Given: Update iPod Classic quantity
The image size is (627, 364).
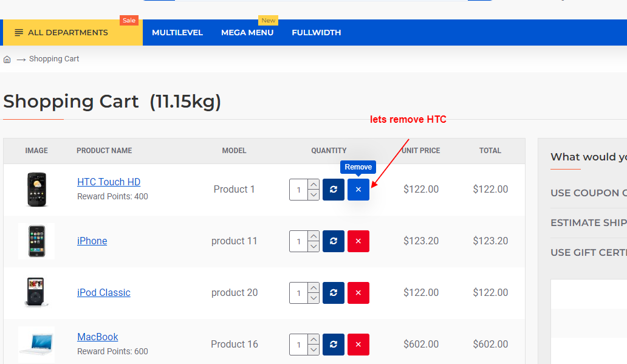Looking at the screenshot, I should pos(334,293).
